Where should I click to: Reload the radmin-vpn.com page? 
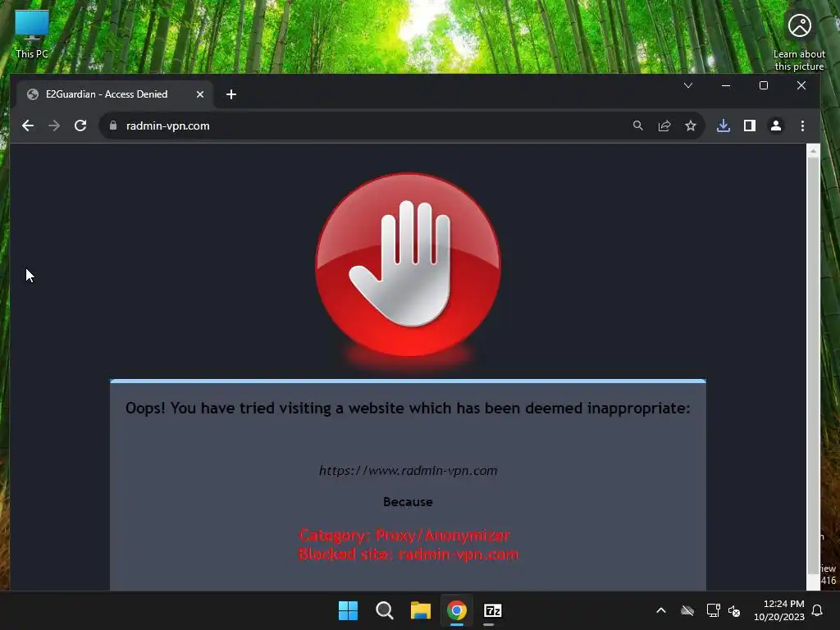tap(80, 126)
